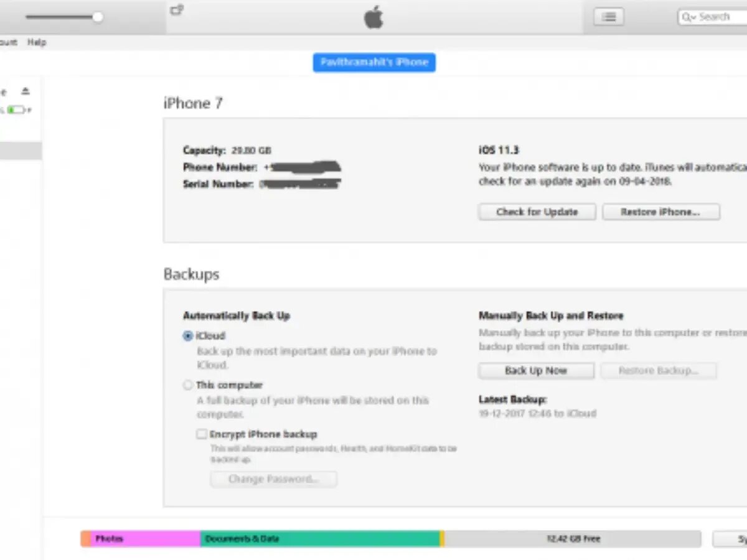The image size is (747, 560).
Task: Open the list view button near Search
Action: (x=608, y=17)
